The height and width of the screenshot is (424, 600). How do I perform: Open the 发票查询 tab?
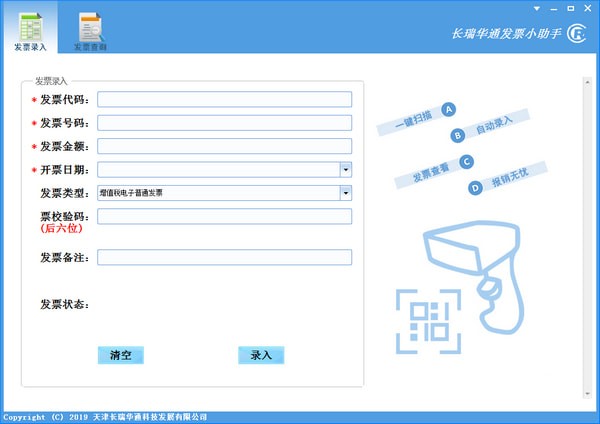[x=90, y=28]
